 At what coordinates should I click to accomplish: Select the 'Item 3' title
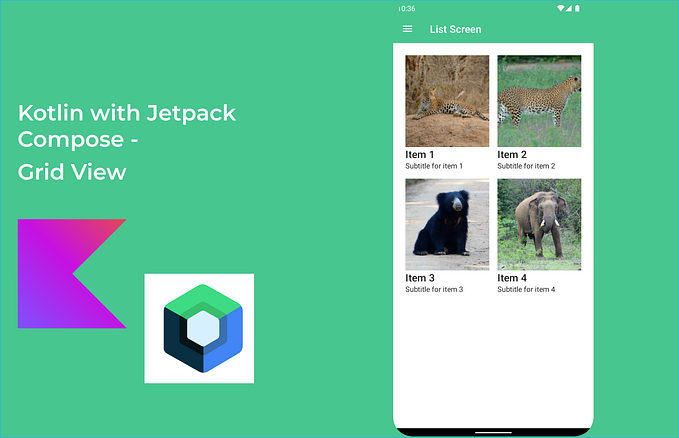(x=420, y=278)
